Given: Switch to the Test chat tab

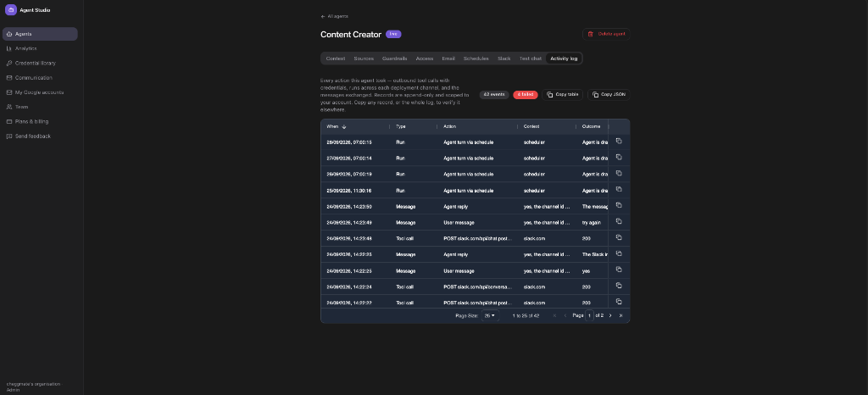Looking at the screenshot, I should (x=531, y=58).
